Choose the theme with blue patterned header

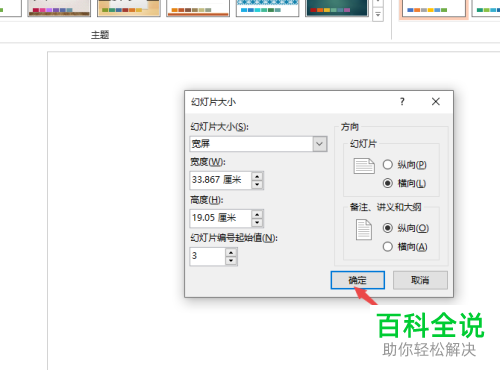coord(267,7)
